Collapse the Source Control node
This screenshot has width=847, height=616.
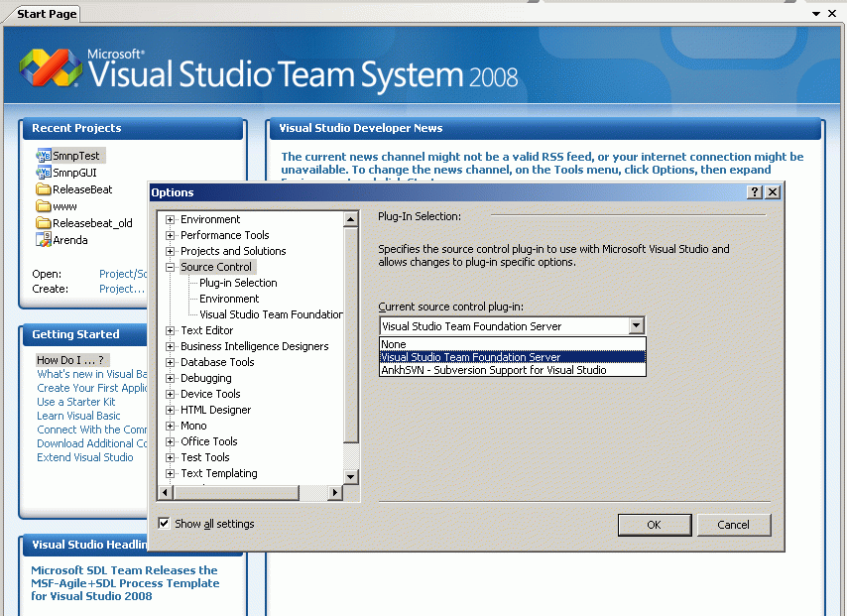(x=171, y=267)
